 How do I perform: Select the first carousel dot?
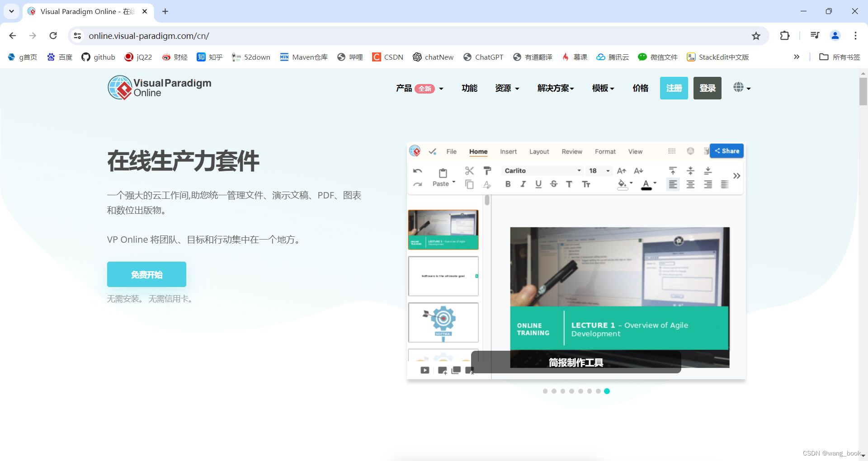coord(545,391)
